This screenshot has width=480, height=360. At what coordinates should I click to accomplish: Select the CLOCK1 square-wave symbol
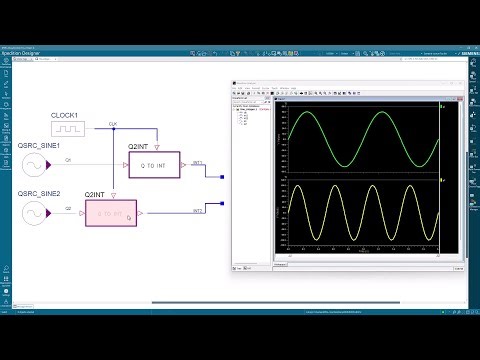(68, 129)
